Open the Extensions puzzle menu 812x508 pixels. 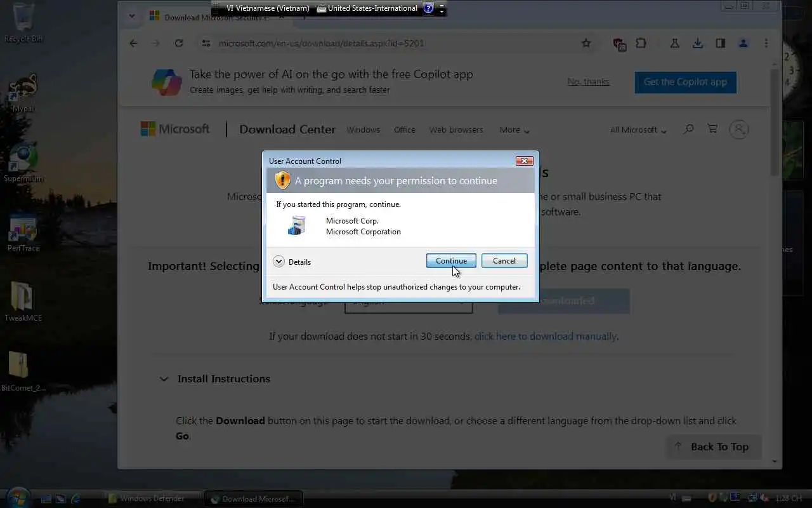pyautogui.click(x=641, y=43)
